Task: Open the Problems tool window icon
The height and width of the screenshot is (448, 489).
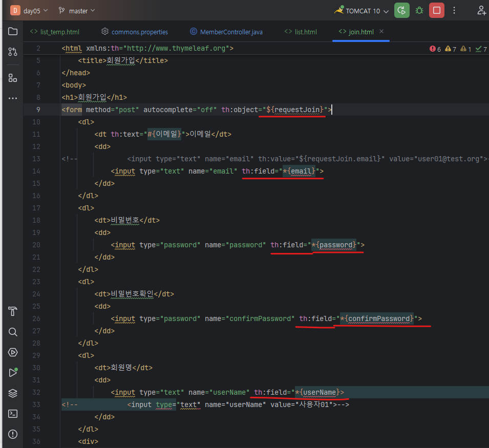Action: 13,434
